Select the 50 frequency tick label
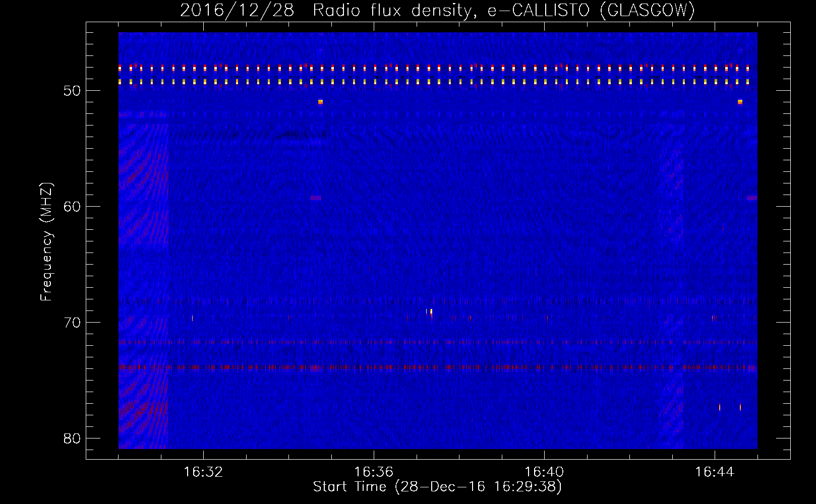The image size is (816, 504). coord(72,91)
